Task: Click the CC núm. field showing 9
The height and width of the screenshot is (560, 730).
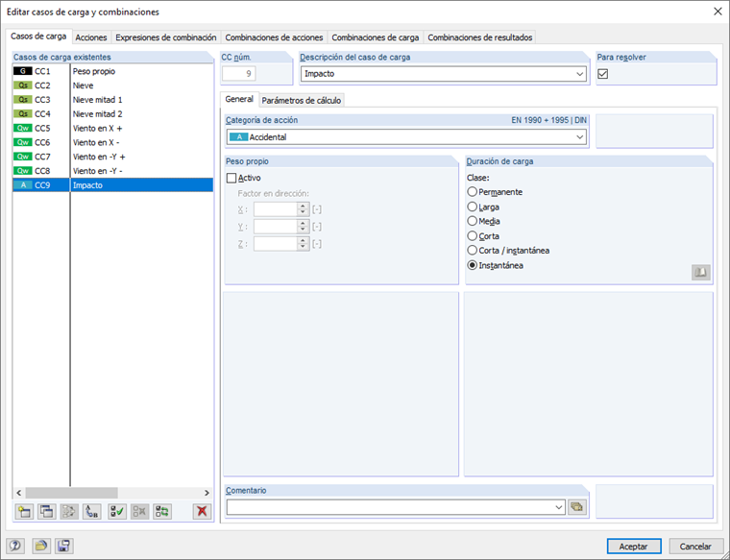Action: [x=239, y=74]
